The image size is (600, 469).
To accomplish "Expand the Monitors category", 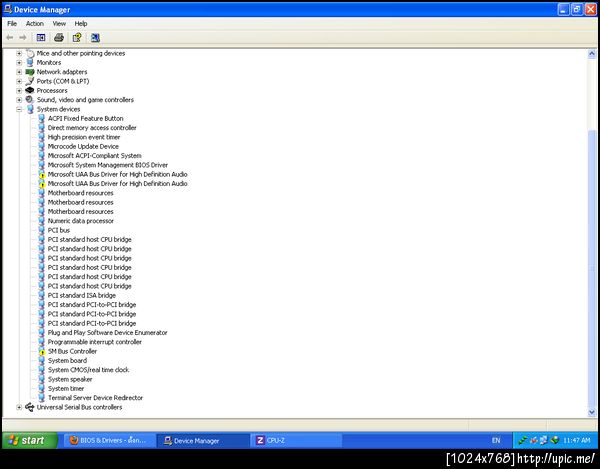I will 19,63.
